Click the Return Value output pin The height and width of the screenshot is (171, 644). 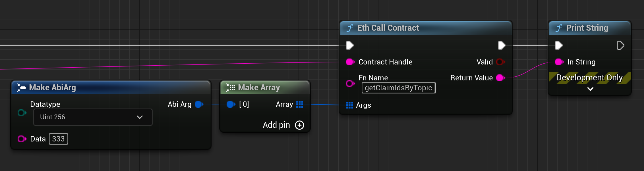pos(500,78)
